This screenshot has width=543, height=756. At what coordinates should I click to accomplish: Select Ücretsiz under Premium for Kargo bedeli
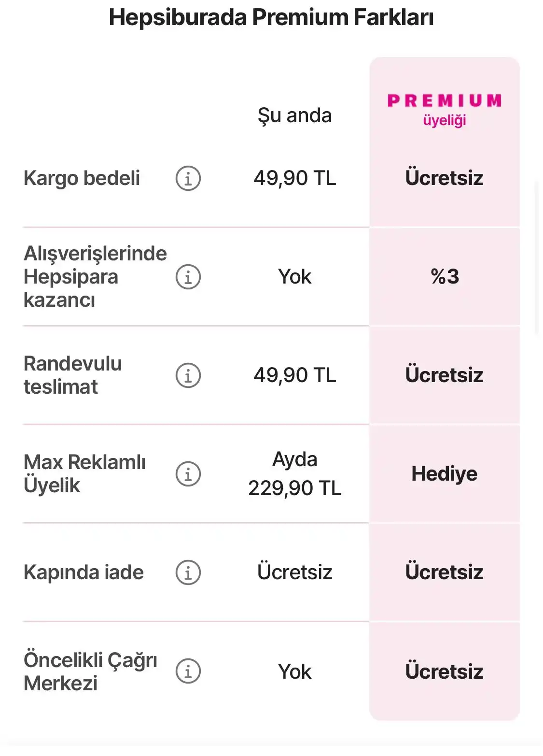pyautogui.click(x=445, y=178)
